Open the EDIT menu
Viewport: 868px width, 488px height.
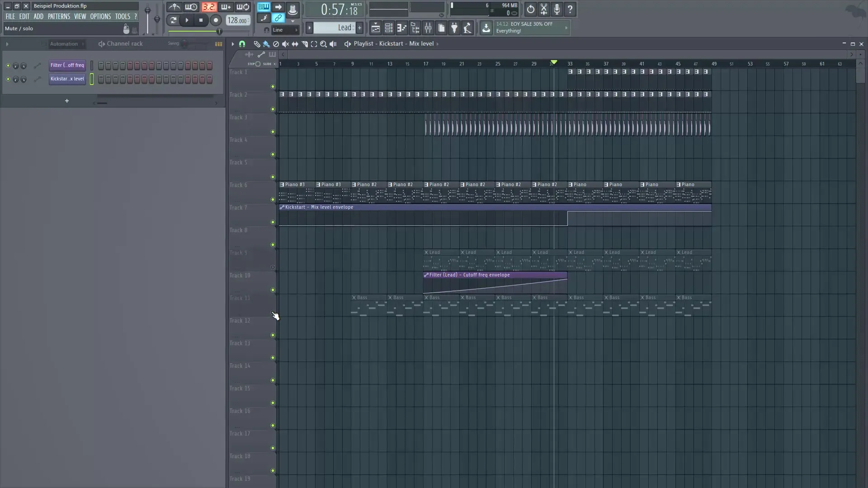(x=24, y=16)
